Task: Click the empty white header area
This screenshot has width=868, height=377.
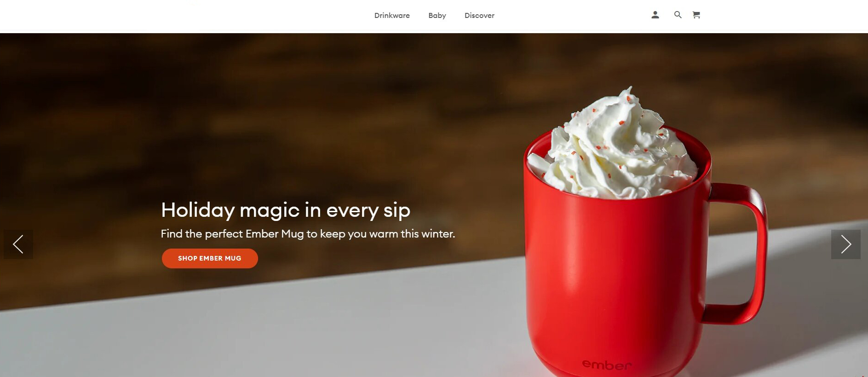Action: 184,15
